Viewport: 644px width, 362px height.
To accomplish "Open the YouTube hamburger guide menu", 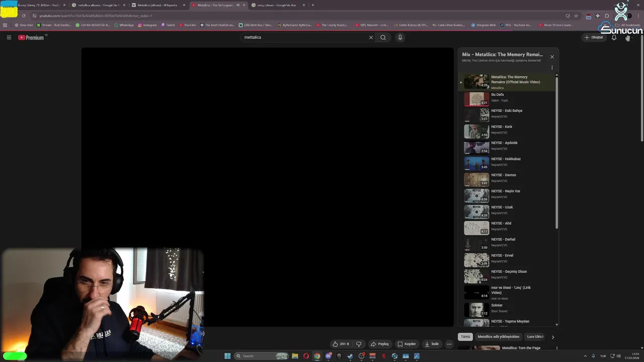I will 9,37.
